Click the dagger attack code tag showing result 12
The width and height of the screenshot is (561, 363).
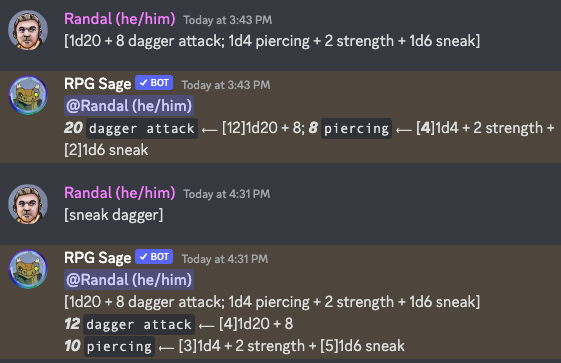tap(139, 324)
